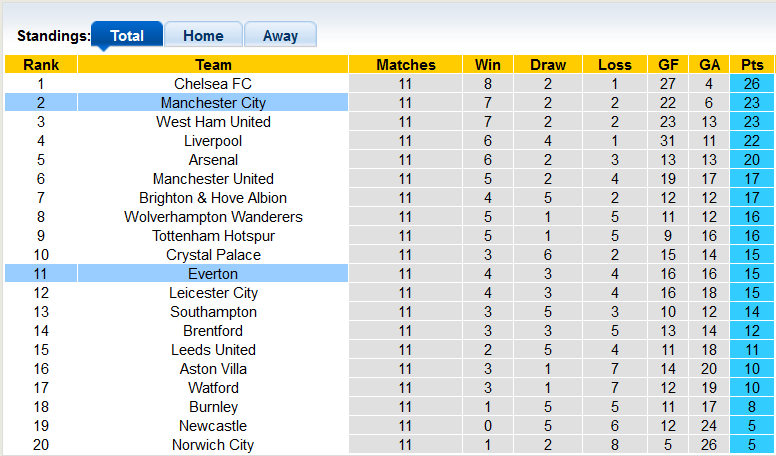Image resolution: width=776 pixels, height=456 pixels.
Task: Open Tottenham Hotspur team link
Action: click(213, 236)
